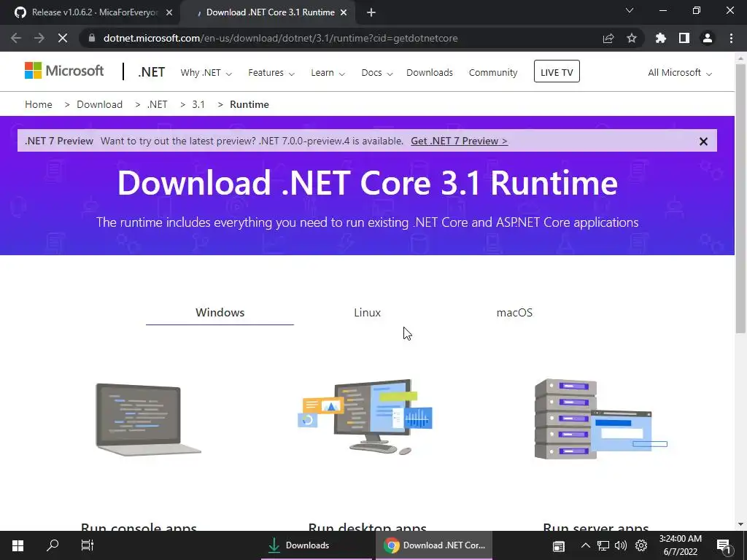Viewport: 747px width, 560px height.
Task: Open the taskbar clock and date
Action: coord(681,545)
